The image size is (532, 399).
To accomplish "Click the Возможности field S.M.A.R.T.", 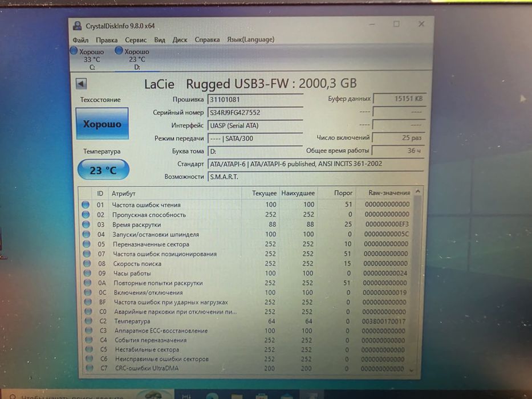I will click(x=315, y=177).
